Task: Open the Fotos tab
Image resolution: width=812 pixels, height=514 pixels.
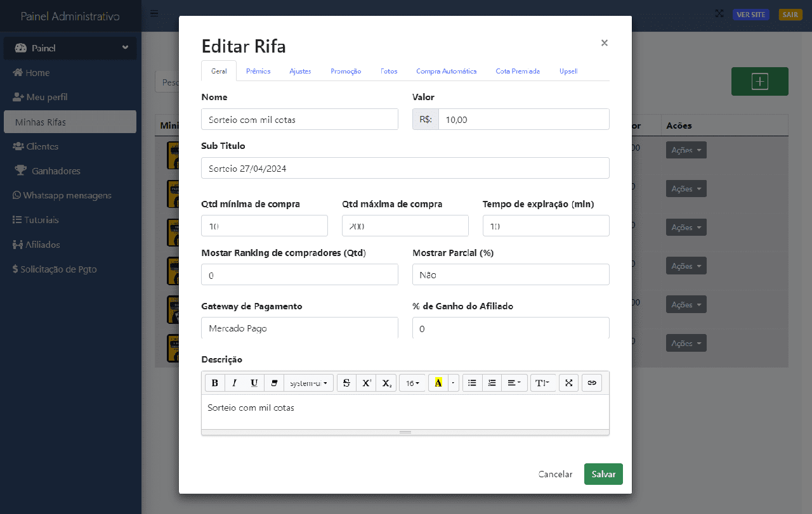Action: (x=389, y=71)
